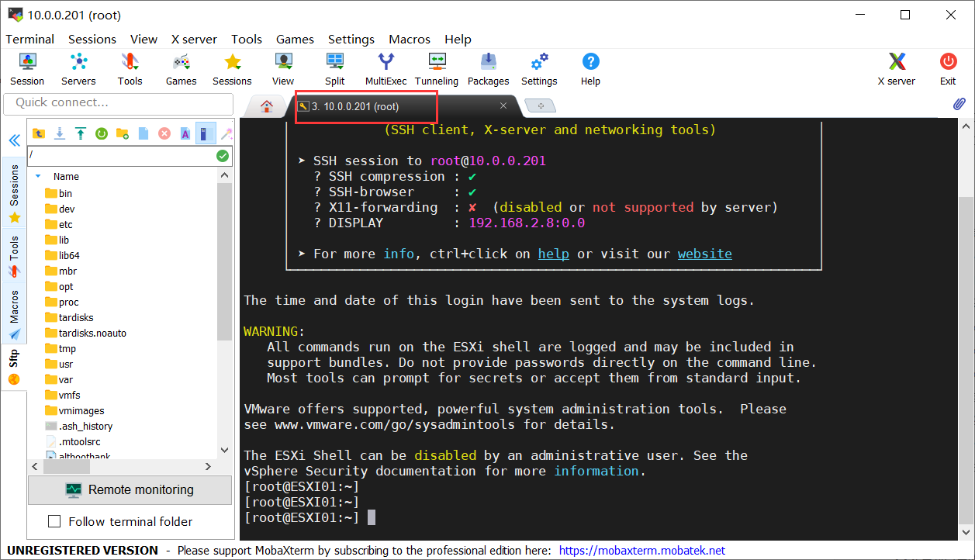Screen dimensions: 975x560
Task: Click the magic wand SFTP icon
Action: (x=226, y=133)
